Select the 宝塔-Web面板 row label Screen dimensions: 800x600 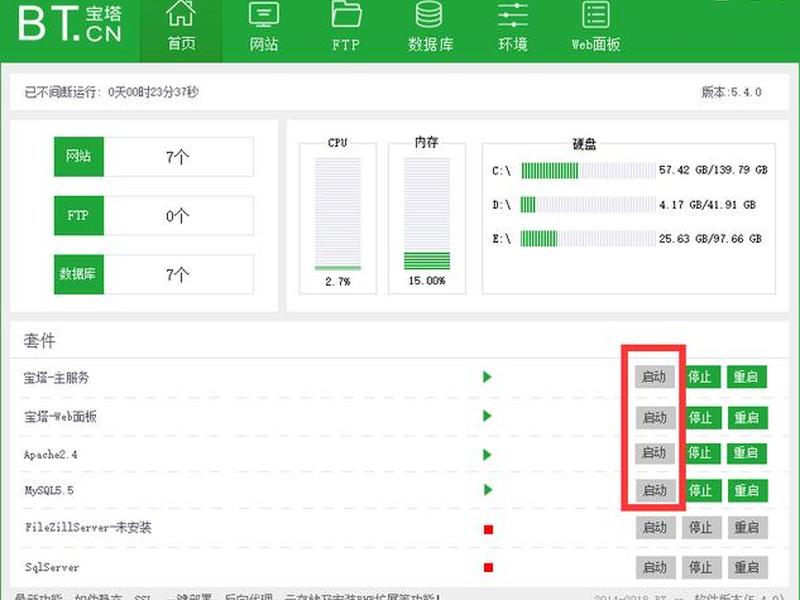click(x=60, y=416)
